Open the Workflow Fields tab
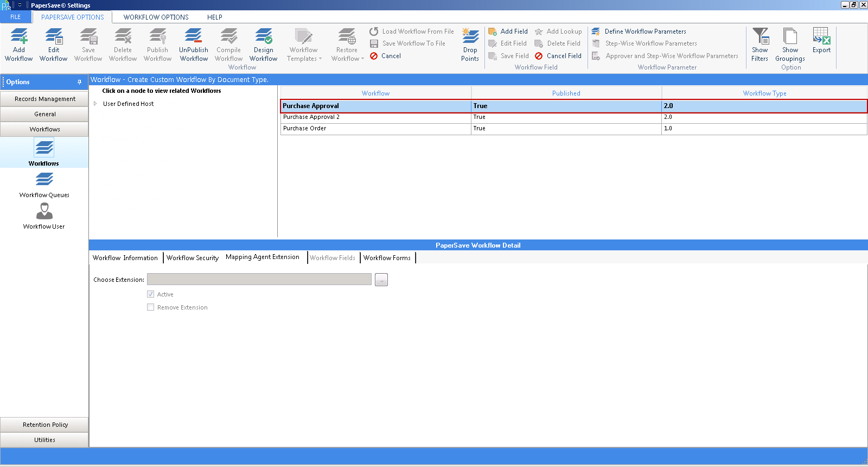 pos(333,258)
